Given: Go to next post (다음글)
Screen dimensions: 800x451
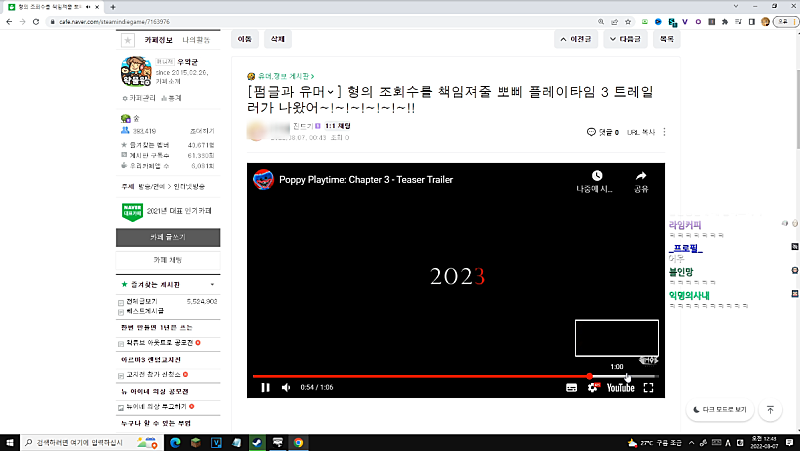Looking at the screenshot, I should (x=624, y=40).
